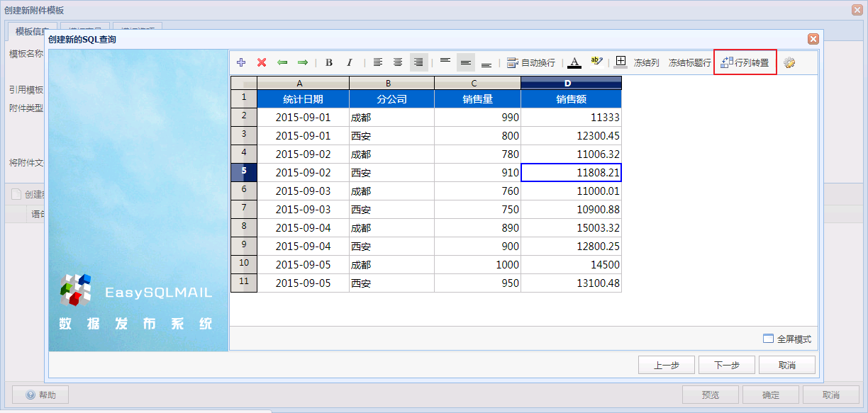Open the gear settings icon in toolbar

(789, 62)
